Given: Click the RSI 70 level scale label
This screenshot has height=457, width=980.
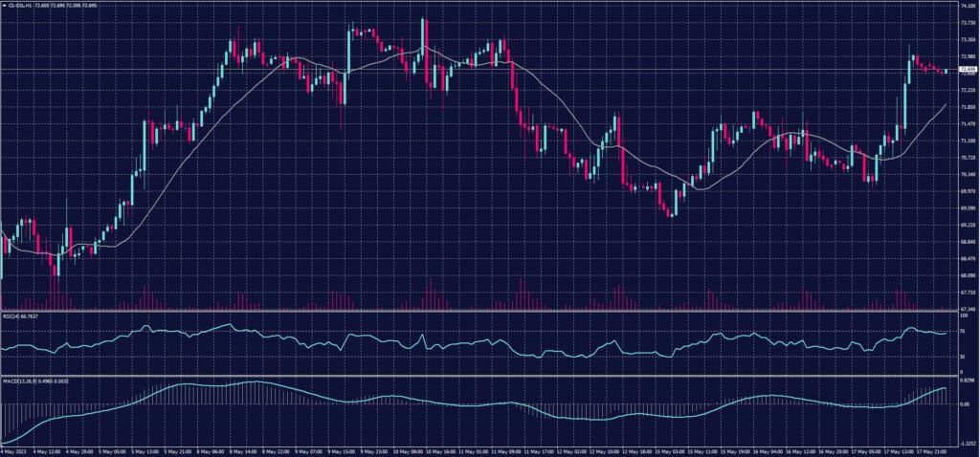Looking at the screenshot, I should click(962, 329).
